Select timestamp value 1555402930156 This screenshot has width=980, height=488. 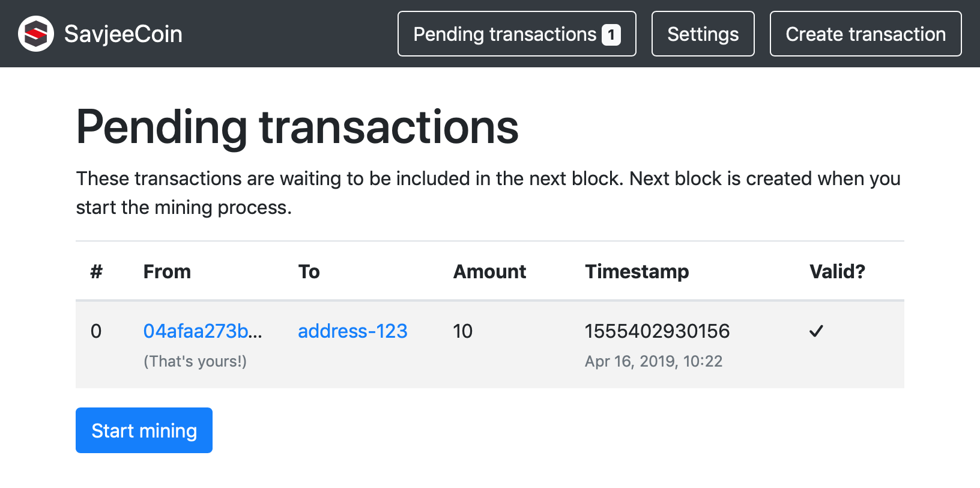(657, 331)
